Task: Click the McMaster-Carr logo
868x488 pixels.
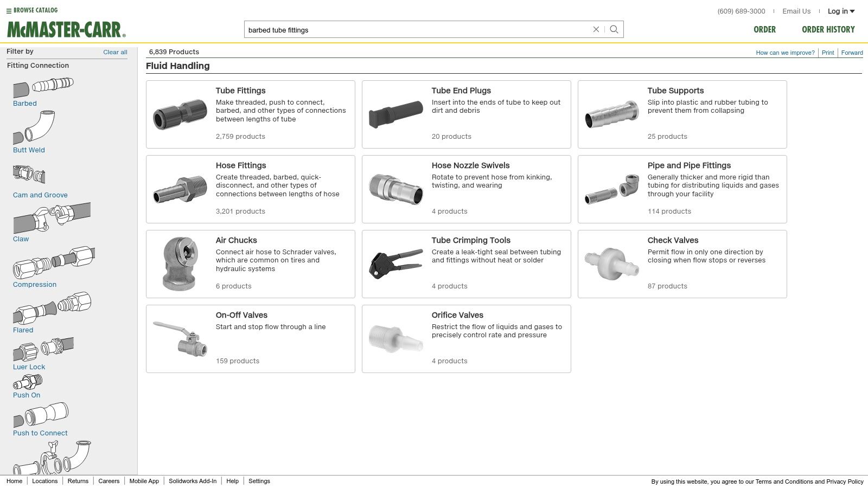Action: (x=66, y=30)
